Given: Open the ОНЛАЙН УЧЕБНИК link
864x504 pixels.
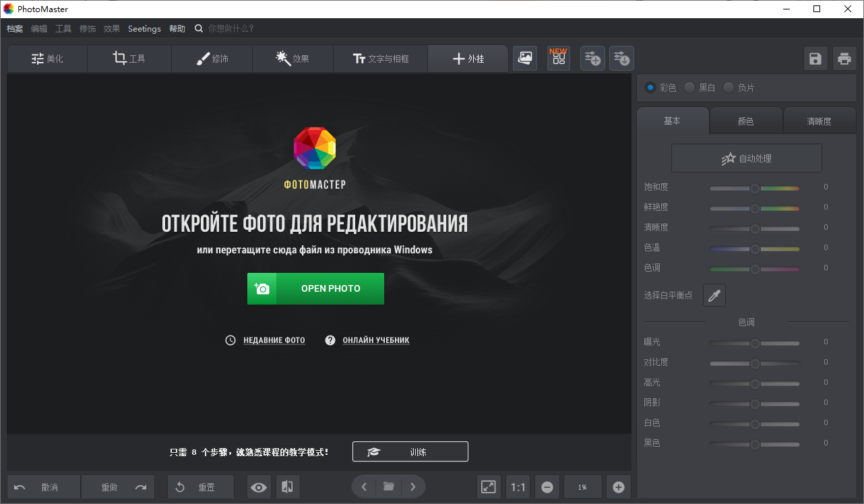Looking at the screenshot, I should pos(376,340).
